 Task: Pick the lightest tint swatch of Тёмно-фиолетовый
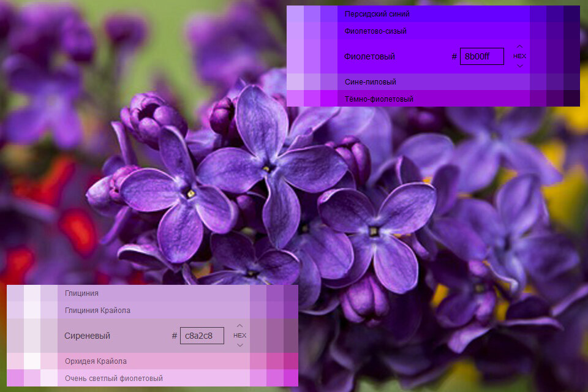(295, 98)
